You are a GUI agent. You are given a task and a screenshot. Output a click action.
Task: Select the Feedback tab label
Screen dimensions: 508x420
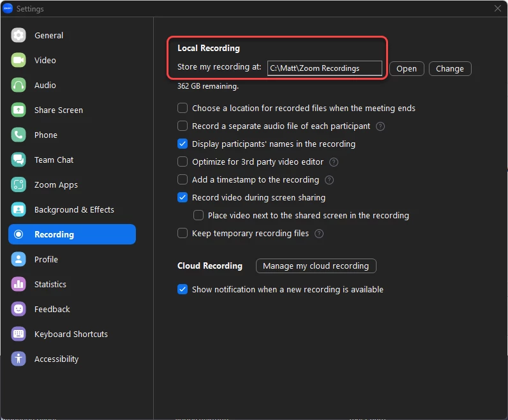point(52,310)
